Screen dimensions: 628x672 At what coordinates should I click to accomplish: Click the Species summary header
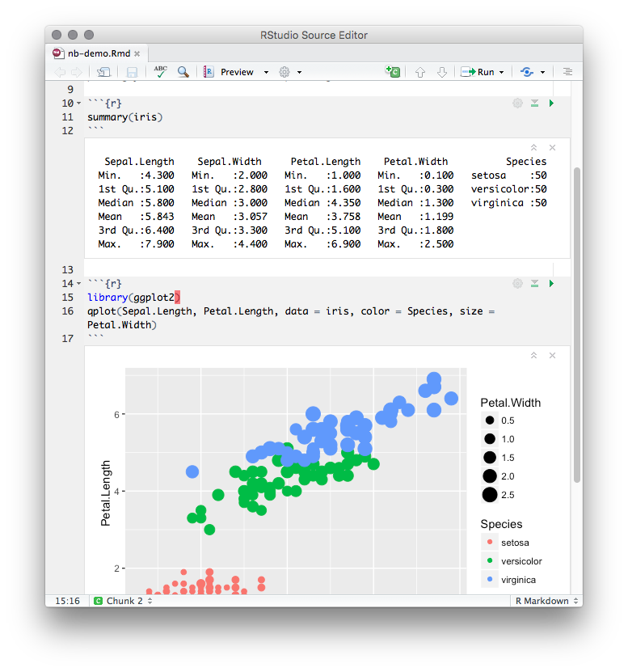[526, 162]
